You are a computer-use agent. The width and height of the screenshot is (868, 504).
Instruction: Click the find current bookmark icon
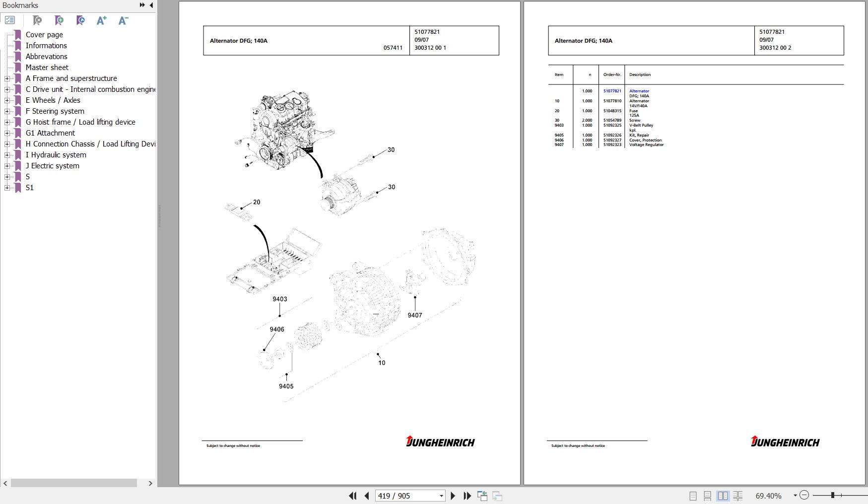(80, 20)
